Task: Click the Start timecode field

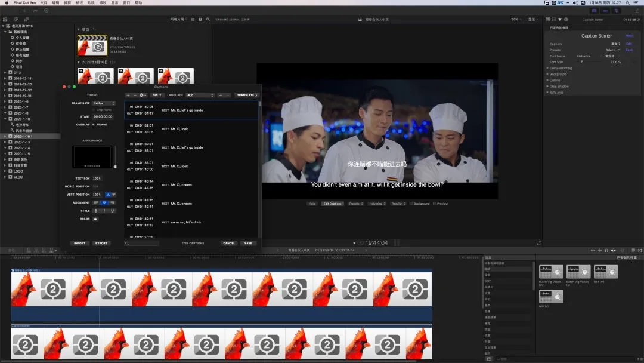Action: click(x=103, y=116)
